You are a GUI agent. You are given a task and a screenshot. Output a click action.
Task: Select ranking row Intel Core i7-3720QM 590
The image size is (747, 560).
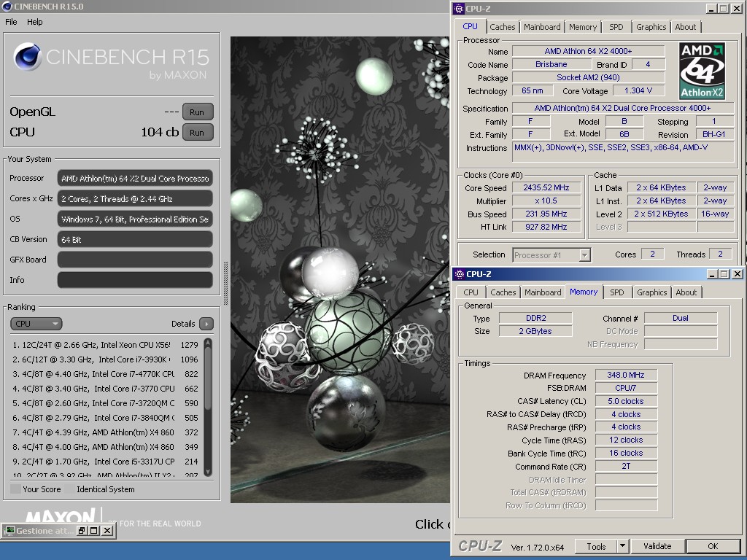click(x=105, y=403)
